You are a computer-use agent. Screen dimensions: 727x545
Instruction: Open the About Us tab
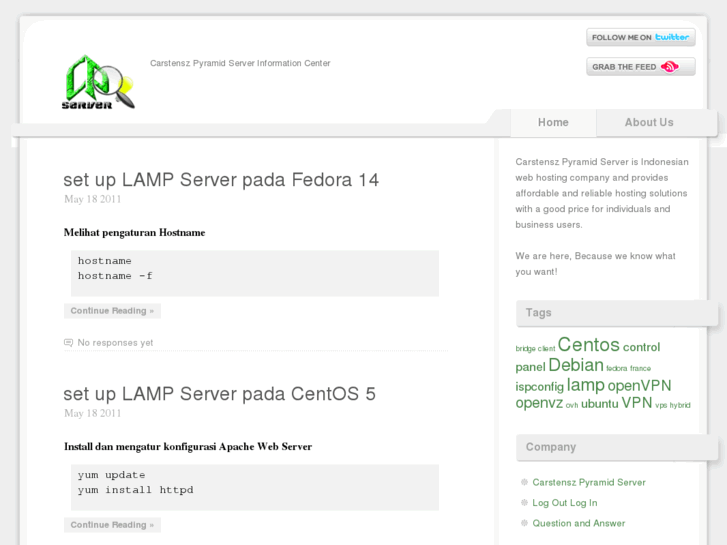[x=649, y=123]
